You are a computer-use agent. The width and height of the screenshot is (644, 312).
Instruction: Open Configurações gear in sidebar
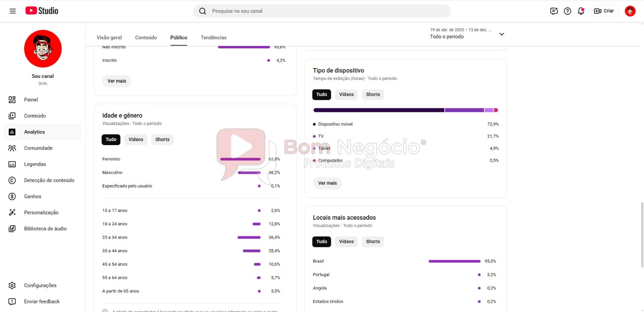(12, 285)
